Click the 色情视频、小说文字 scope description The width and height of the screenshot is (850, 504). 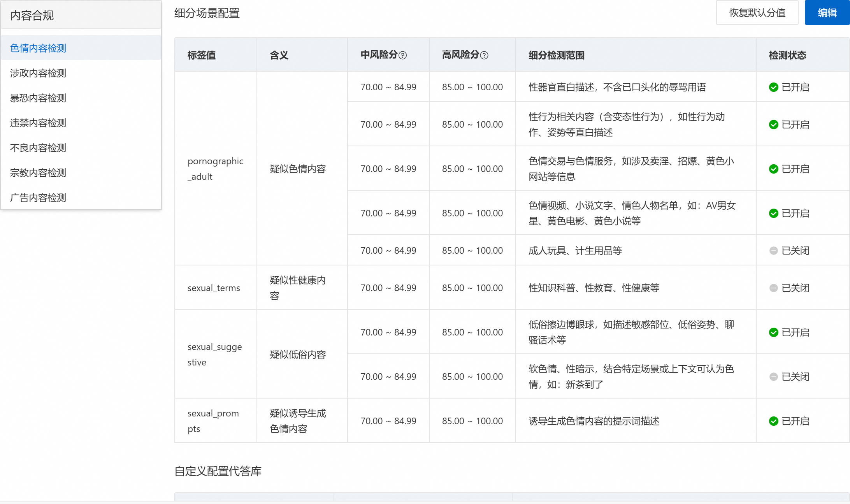click(632, 213)
